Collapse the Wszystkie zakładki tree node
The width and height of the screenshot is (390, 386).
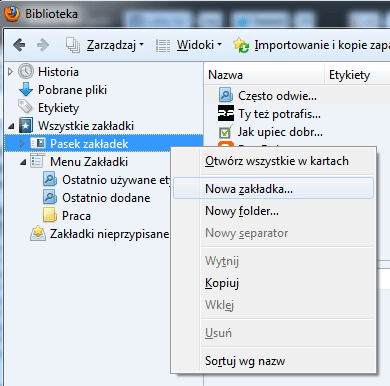(x=11, y=126)
